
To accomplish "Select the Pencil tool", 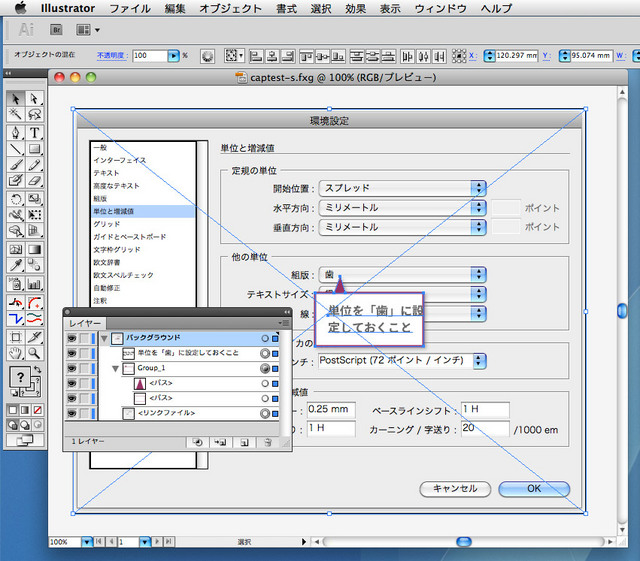I will [x=34, y=165].
